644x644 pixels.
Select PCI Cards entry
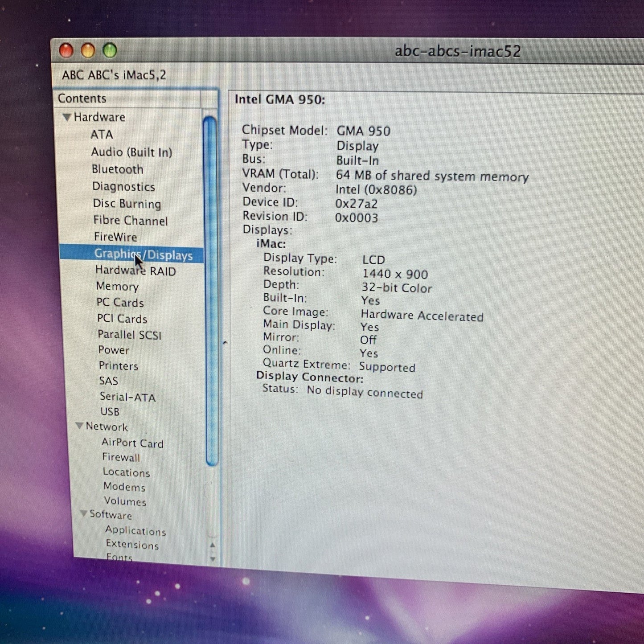click(122, 319)
